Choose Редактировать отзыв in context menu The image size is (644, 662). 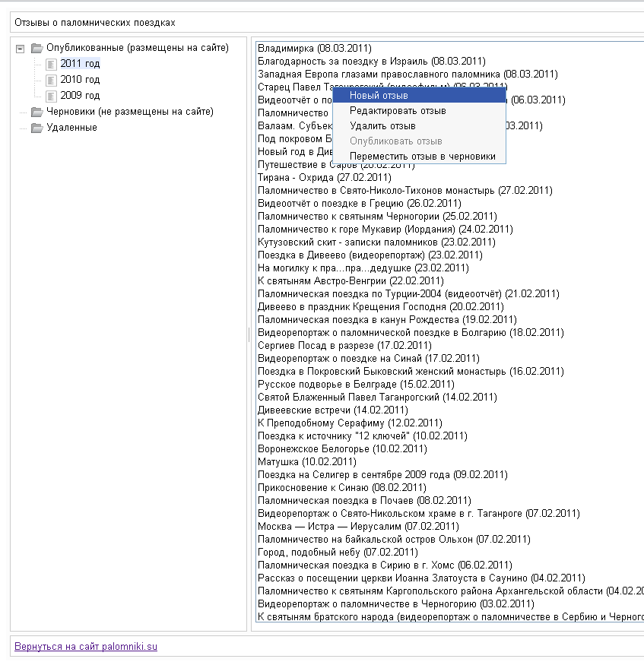coord(397,111)
